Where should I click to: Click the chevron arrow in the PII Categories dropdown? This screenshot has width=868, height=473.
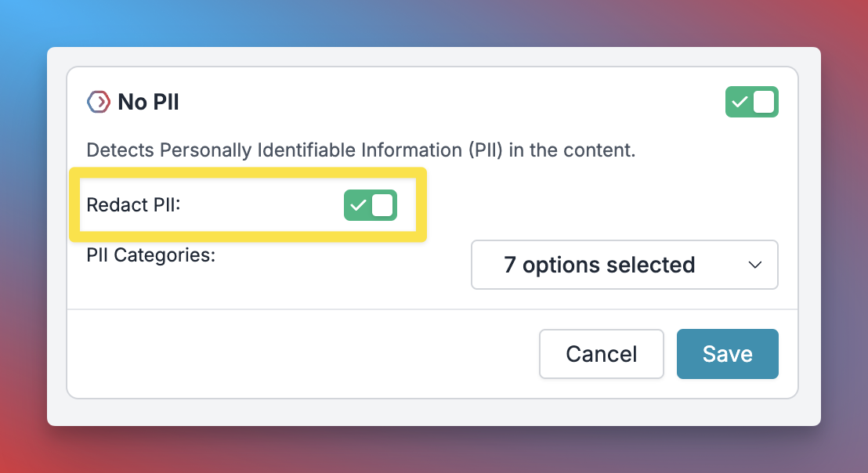pos(755,265)
